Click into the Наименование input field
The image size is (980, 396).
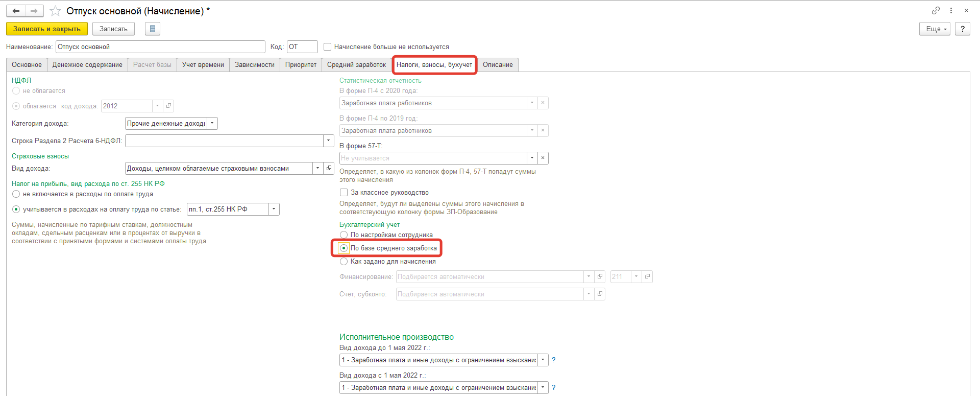pos(160,47)
